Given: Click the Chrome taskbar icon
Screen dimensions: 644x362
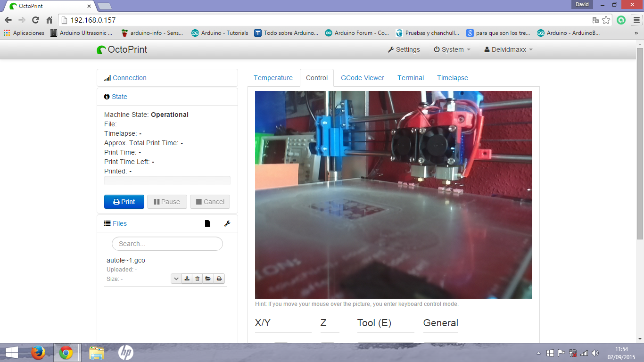Looking at the screenshot, I should [x=66, y=352].
